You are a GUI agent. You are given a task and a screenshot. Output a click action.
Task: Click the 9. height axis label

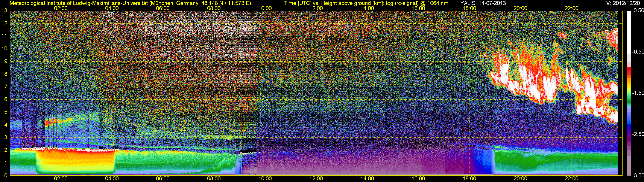tap(6, 61)
